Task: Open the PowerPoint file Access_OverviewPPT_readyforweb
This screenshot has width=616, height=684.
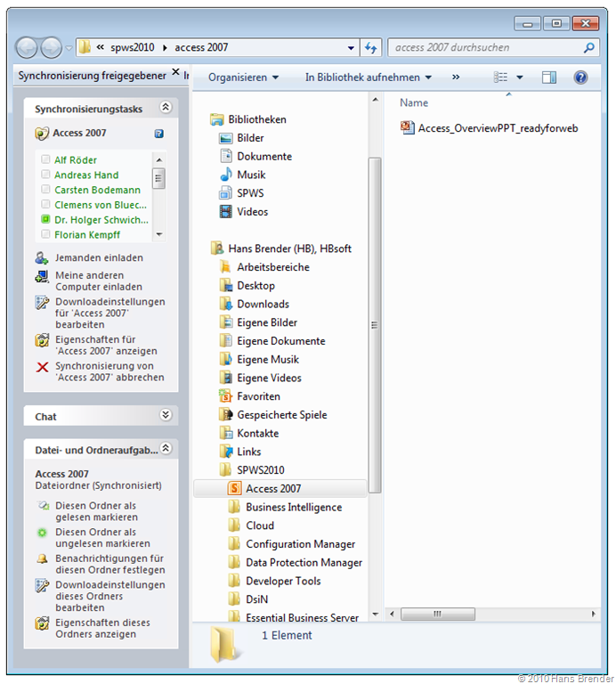Action: coord(497,128)
